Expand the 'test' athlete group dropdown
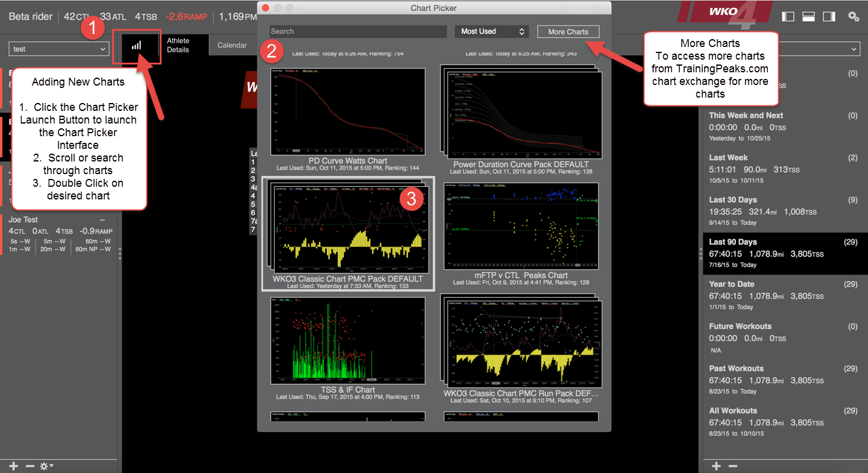Viewport: 868px width, 473px height. [x=58, y=49]
